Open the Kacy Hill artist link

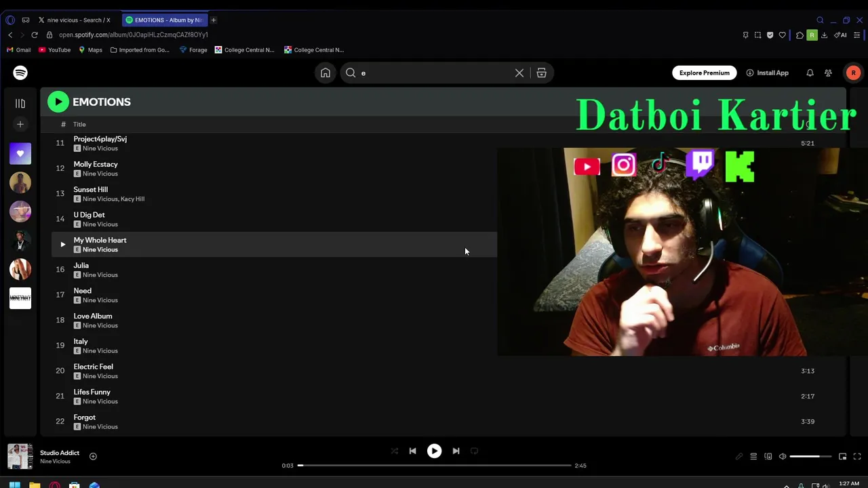tap(132, 199)
